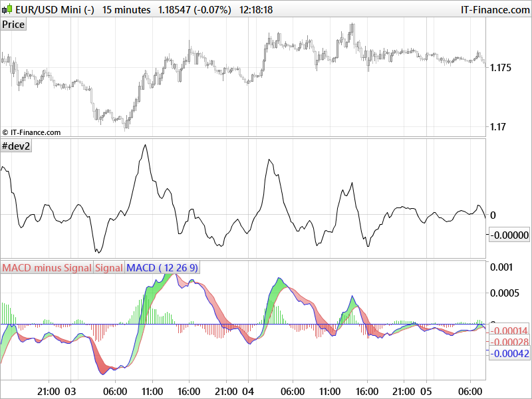
Task: Click the 15 minutes timeframe text
Action: pyautogui.click(x=126, y=9)
